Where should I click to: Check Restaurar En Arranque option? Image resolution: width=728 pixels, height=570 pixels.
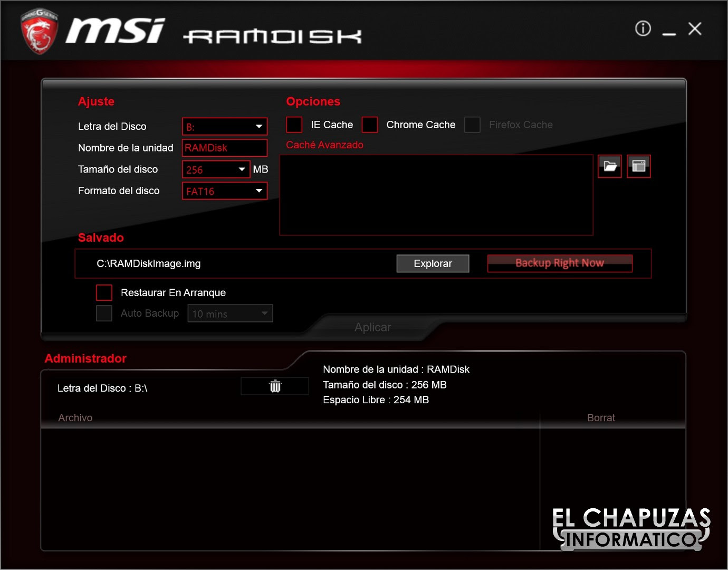click(x=104, y=292)
